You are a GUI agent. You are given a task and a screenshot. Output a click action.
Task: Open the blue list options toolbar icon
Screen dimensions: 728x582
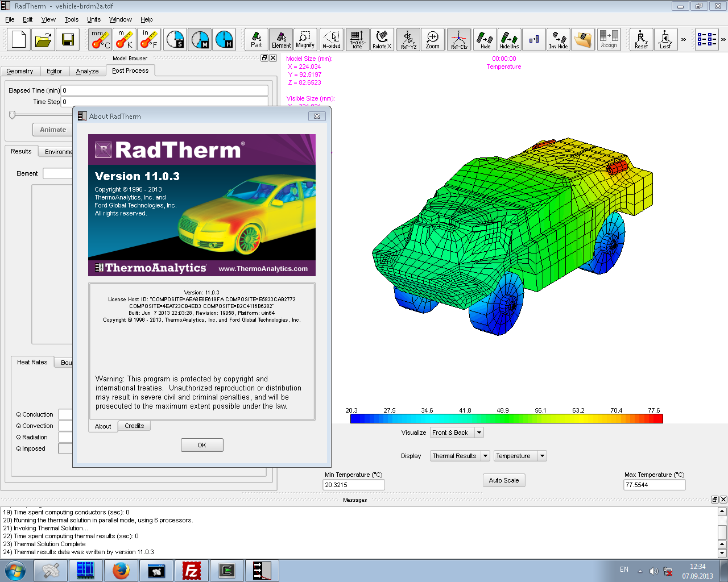[x=706, y=40]
